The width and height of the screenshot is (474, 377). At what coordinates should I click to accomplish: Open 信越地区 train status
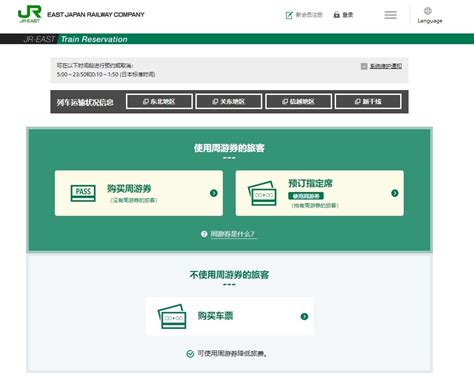click(298, 101)
